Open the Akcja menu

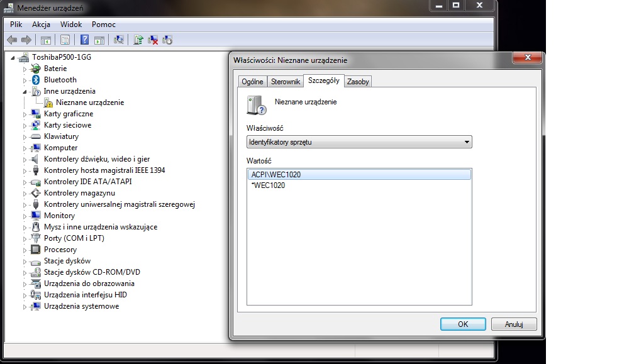[x=41, y=25]
